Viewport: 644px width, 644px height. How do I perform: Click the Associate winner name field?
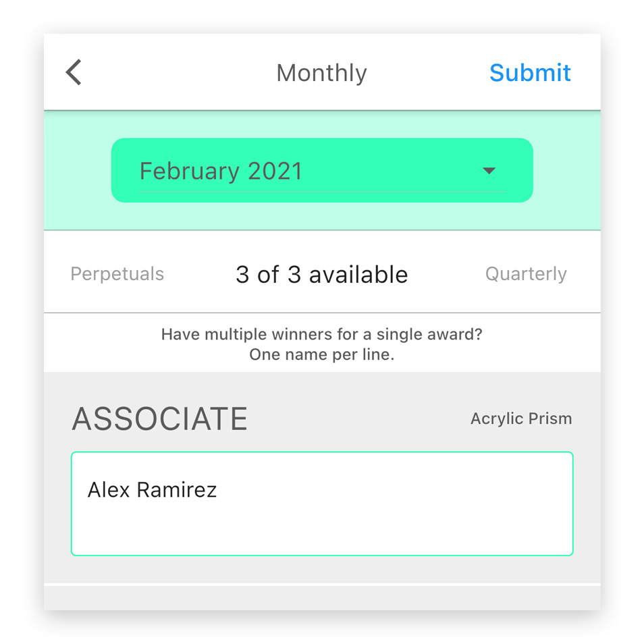pos(322,504)
